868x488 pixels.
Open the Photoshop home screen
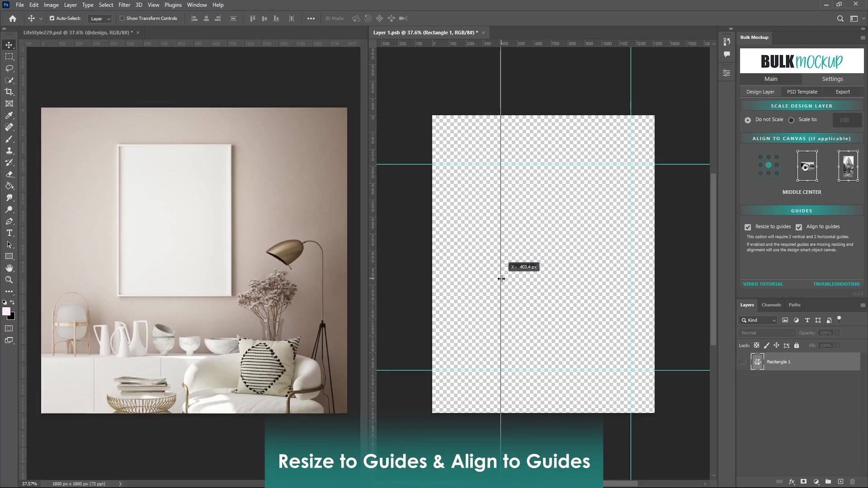click(x=12, y=19)
